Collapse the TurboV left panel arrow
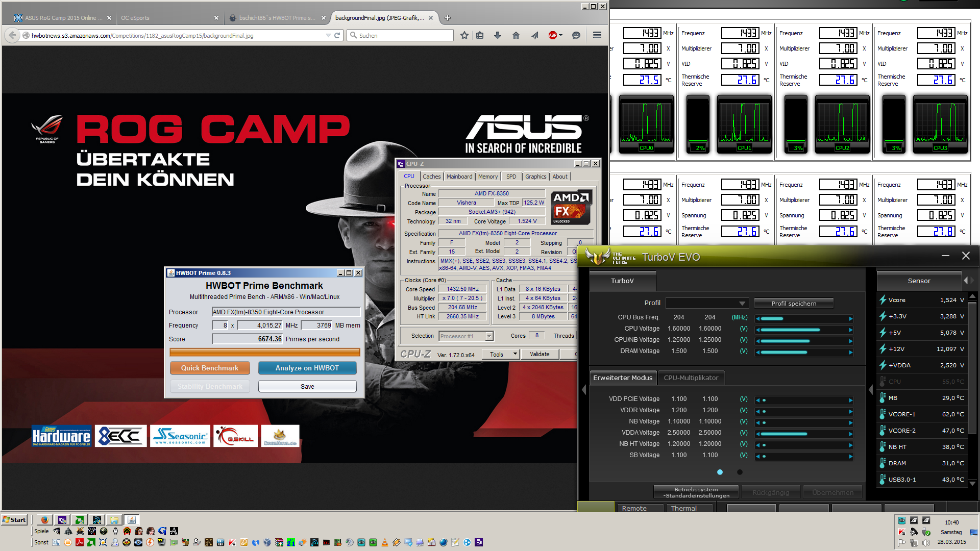Screen dimensions: 980x551 [x=584, y=390]
